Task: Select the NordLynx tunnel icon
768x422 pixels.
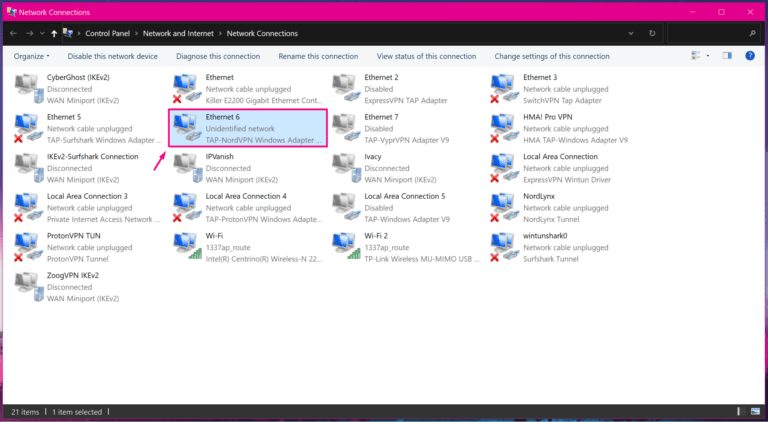Action: (x=505, y=208)
